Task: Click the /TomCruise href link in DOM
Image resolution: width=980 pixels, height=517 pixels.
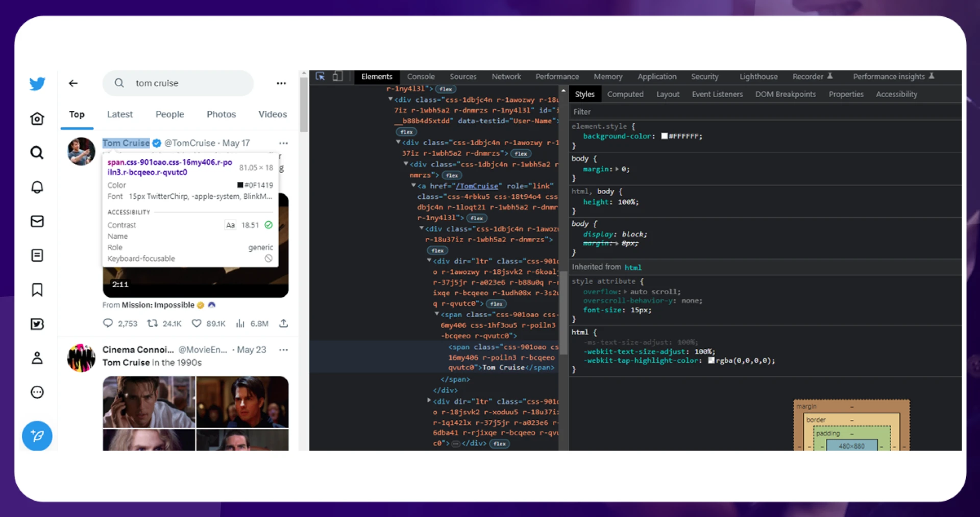Action: tap(477, 186)
